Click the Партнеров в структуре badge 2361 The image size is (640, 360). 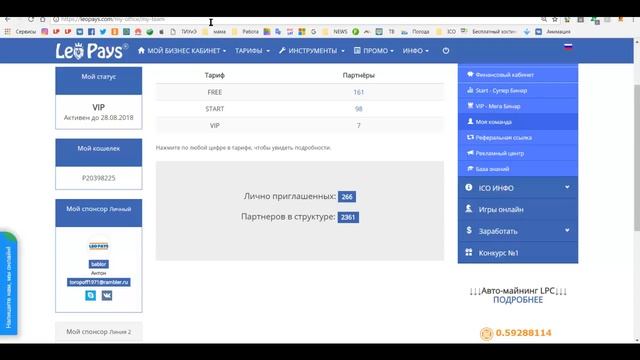pyautogui.click(x=348, y=217)
